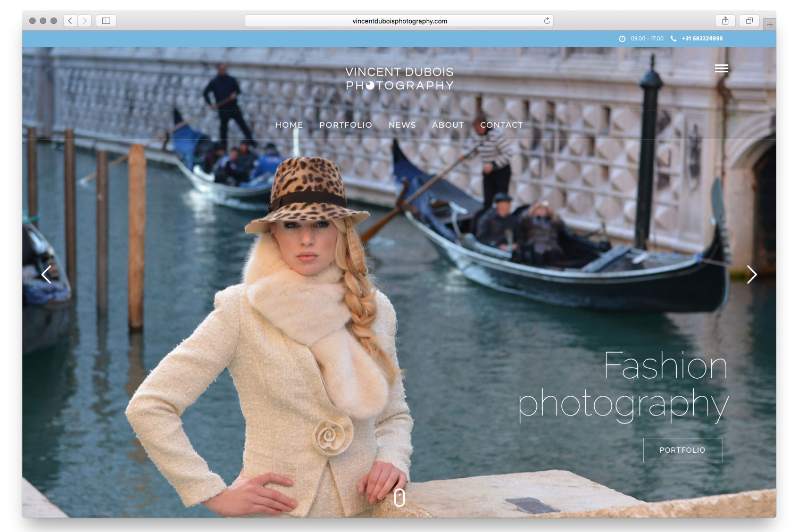Go forward with the Safari forward arrow
The width and height of the screenshot is (798, 532).
click(84, 21)
